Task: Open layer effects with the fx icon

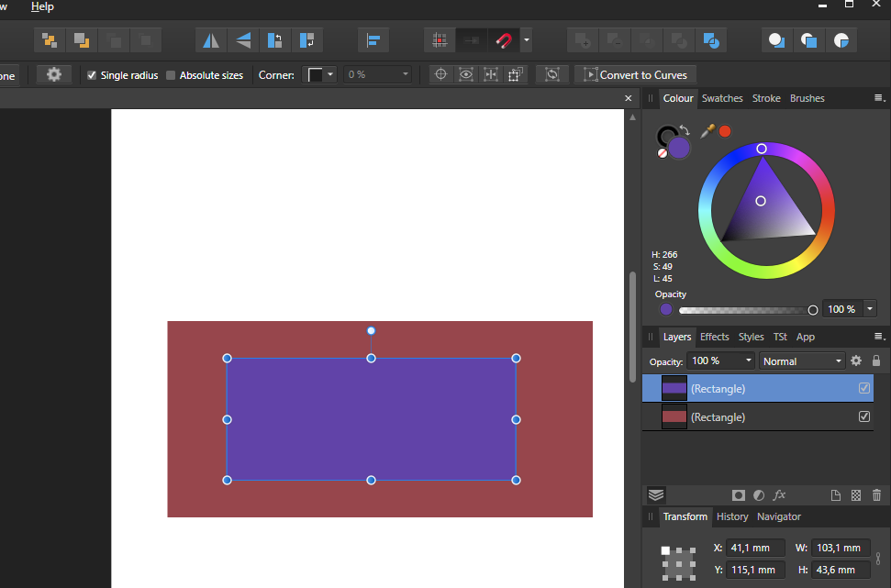Action: 779,495
